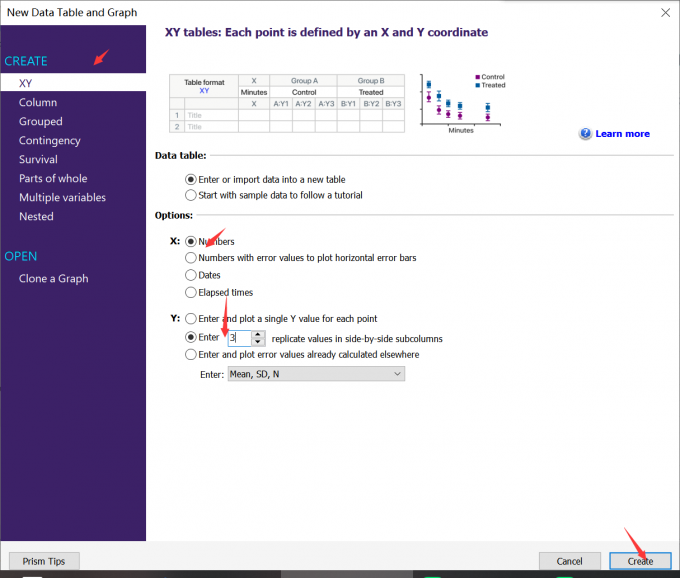Click the CREATE section heading
Image resolution: width=680 pixels, height=578 pixels.
point(26,61)
